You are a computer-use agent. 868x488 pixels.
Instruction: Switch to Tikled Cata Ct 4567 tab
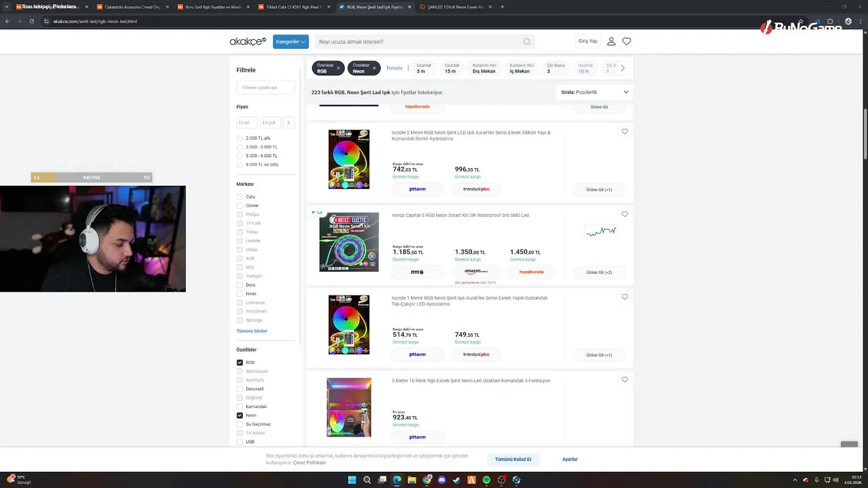[293, 7]
